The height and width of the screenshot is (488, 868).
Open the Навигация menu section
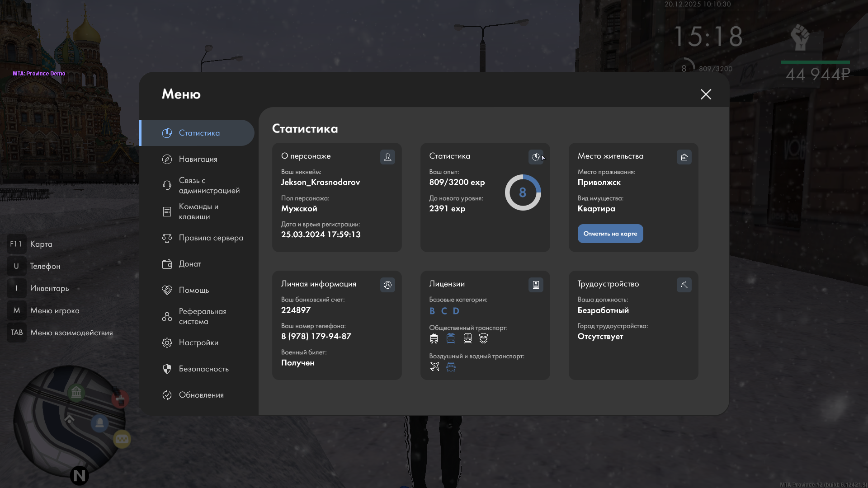coord(198,159)
